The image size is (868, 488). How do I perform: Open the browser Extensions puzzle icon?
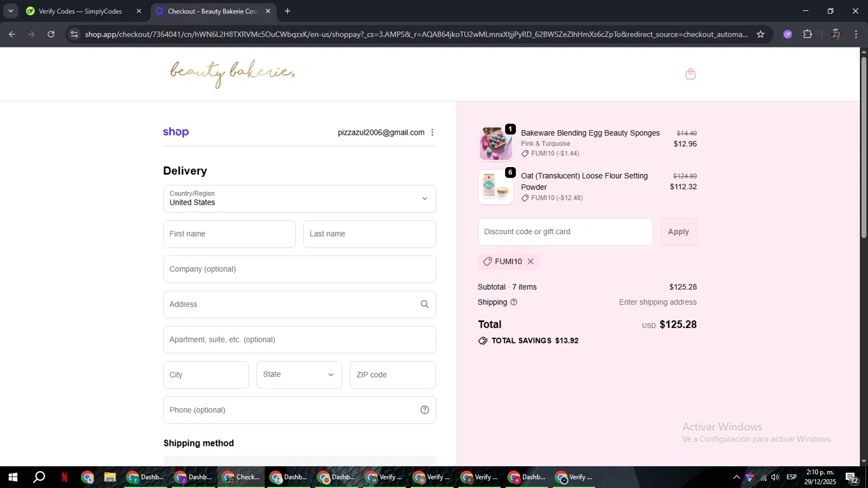tap(808, 34)
